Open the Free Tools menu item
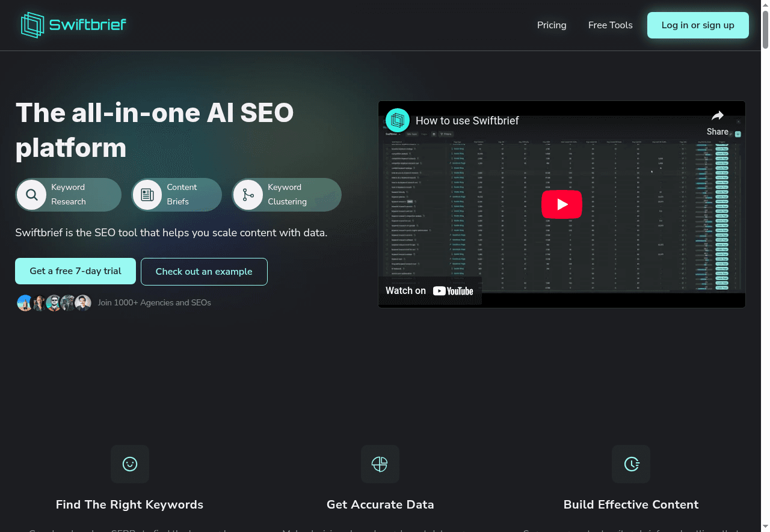This screenshot has width=770, height=532. (x=610, y=25)
